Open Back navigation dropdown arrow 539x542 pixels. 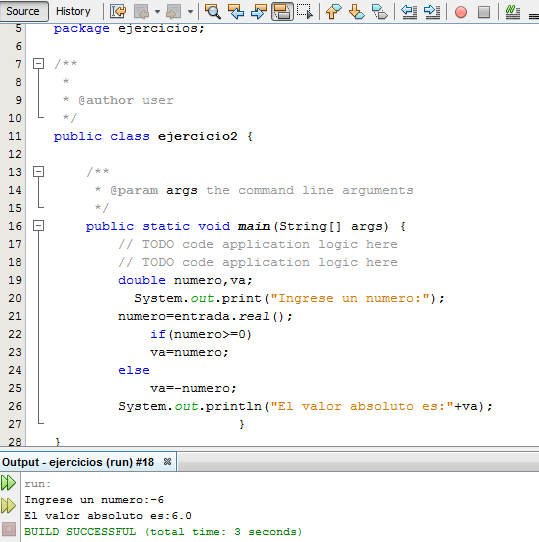157,12
